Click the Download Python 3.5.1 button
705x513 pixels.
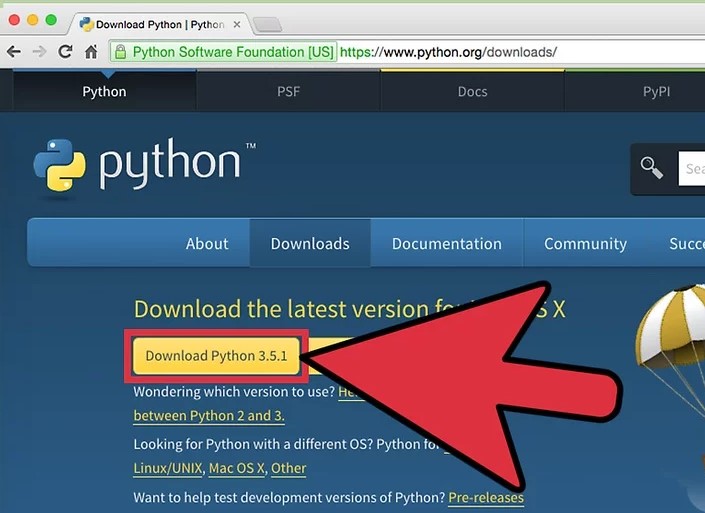[216, 356]
